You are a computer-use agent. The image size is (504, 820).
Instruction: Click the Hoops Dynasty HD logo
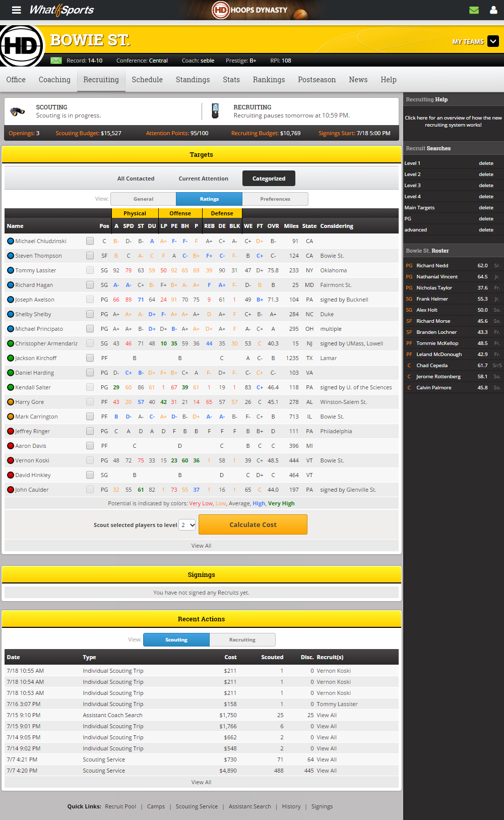pyautogui.click(x=220, y=10)
